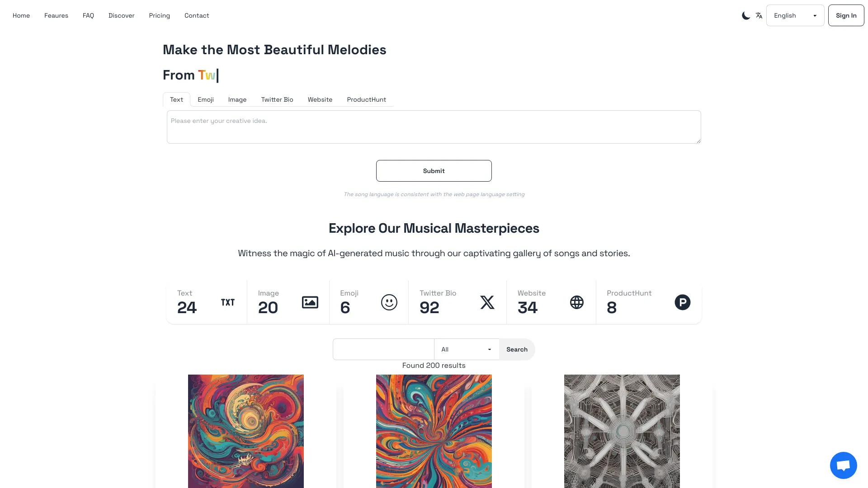Switch to the Twitter Bio tab
The height and width of the screenshot is (488, 868).
point(277,99)
